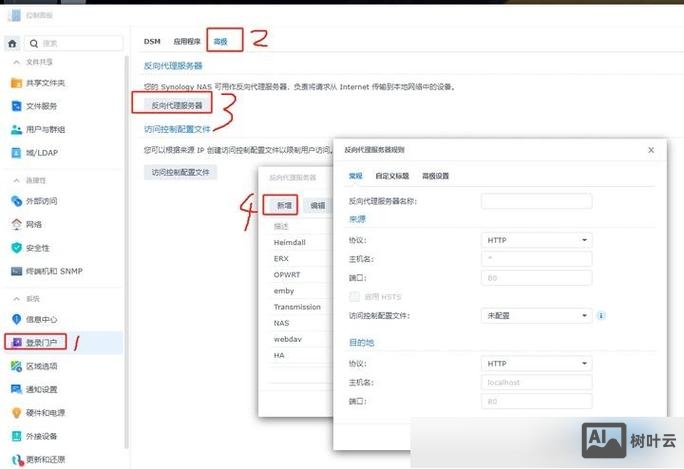The height and width of the screenshot is (469, 684).
Task: Select the HA proxy rule row
Action: (x=301, y=355)
